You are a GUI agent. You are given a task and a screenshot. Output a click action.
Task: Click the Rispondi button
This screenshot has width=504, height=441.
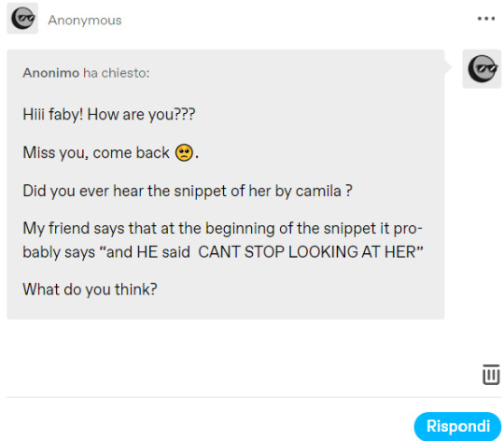tap(457, 426)
